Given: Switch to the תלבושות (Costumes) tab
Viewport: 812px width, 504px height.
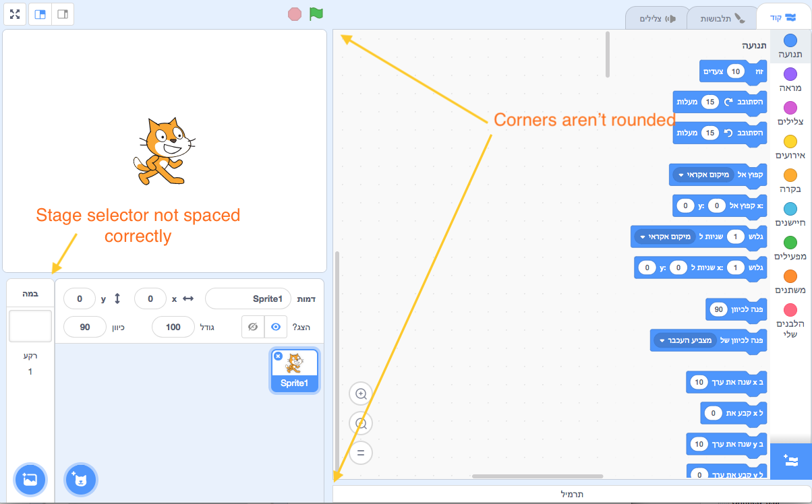Looking at the screenshot, I should pos(721,18).
